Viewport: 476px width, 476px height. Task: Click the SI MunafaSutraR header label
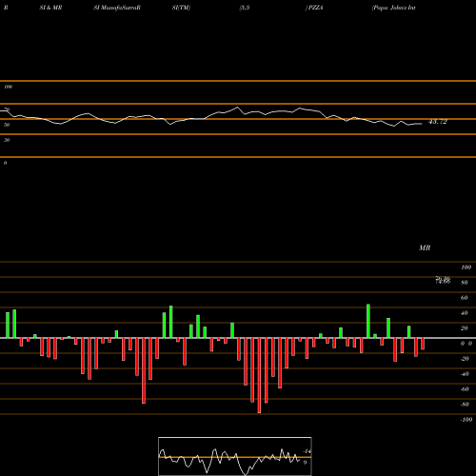117,8
